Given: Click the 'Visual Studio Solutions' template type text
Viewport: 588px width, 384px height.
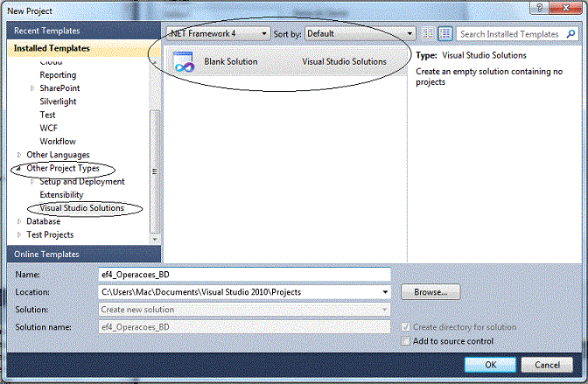Looking at the screenshot, I should click(344, 61).
